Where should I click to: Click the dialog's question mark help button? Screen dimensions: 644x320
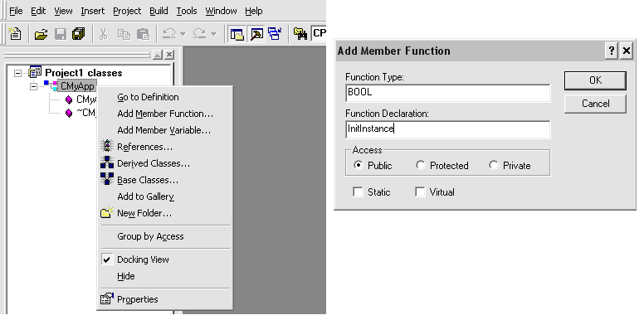[612, 51]
